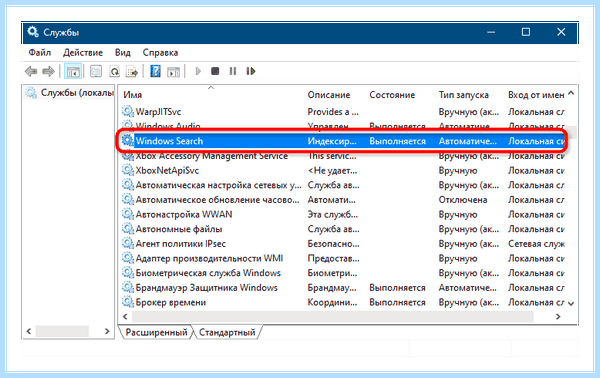This screenshot has height=378, width=600.
Task: Click the gear icon next to Windows Search
Action: 128,140
